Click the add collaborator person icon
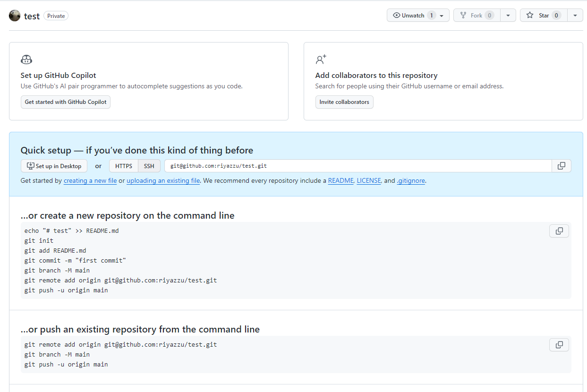Screen dimensions: 587x392 (321, 59)
